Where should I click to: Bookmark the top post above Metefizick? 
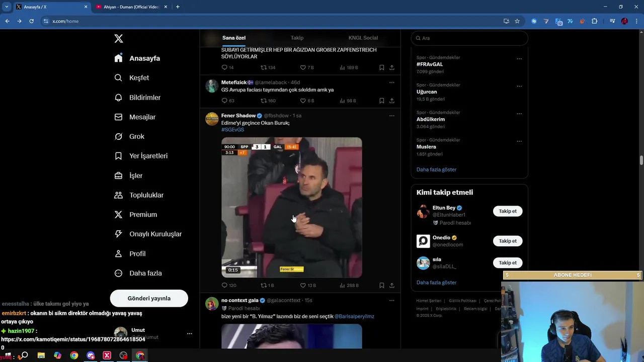(381, 67)
